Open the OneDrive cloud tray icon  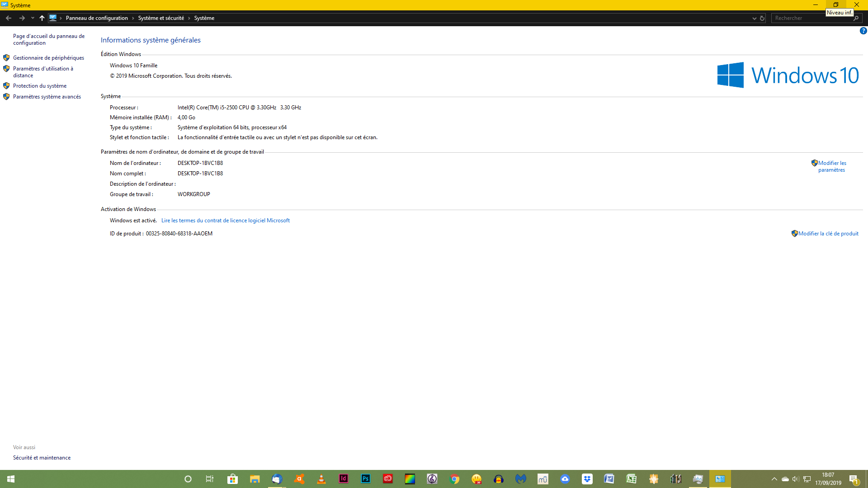click(x=785, y=479)
